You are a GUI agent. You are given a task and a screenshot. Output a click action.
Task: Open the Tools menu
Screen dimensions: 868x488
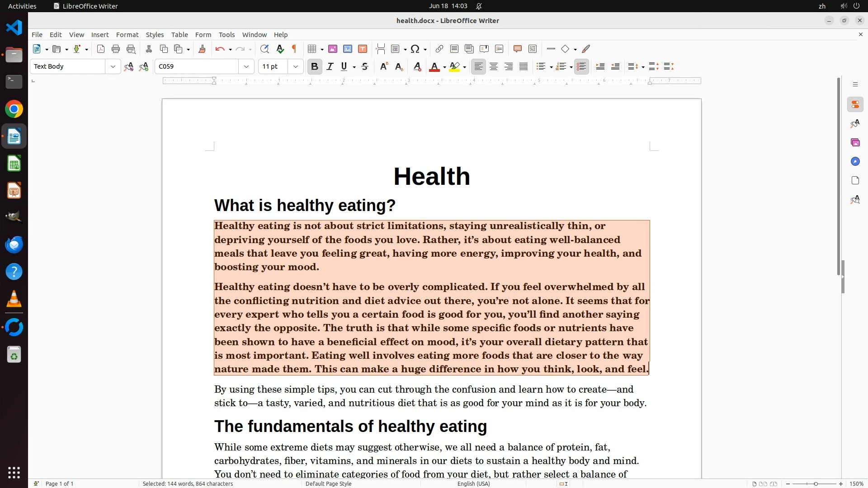pyautogui.click(x=226, y=35)
